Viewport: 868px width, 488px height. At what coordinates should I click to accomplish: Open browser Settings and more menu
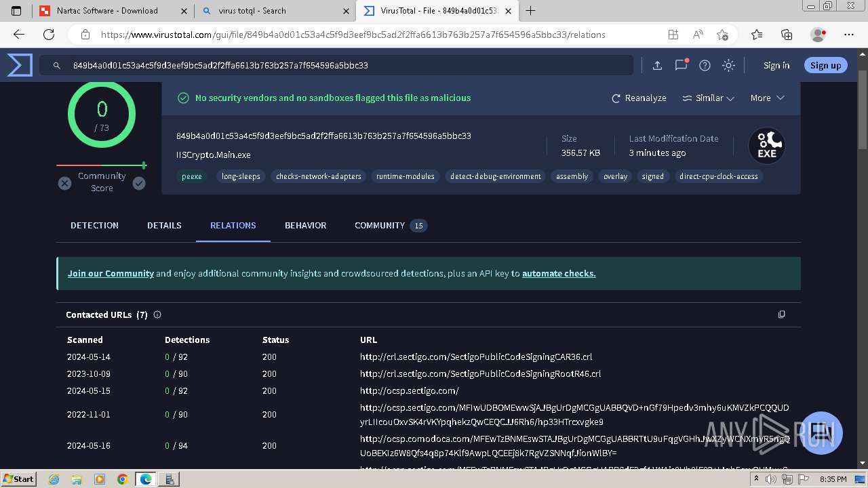pyautogui.click(x=848, y=35)
